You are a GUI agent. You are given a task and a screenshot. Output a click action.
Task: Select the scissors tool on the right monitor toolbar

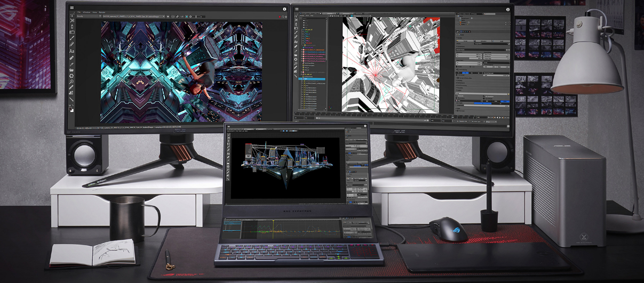[296, 20]
